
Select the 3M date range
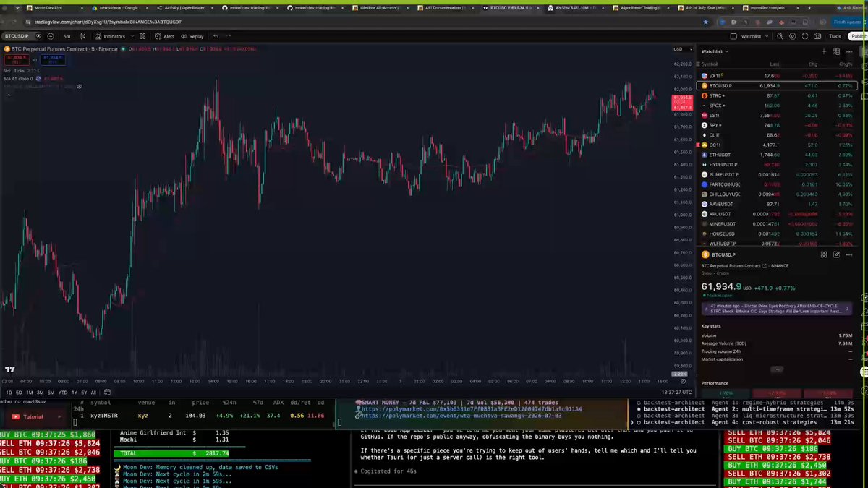[41, 393]
